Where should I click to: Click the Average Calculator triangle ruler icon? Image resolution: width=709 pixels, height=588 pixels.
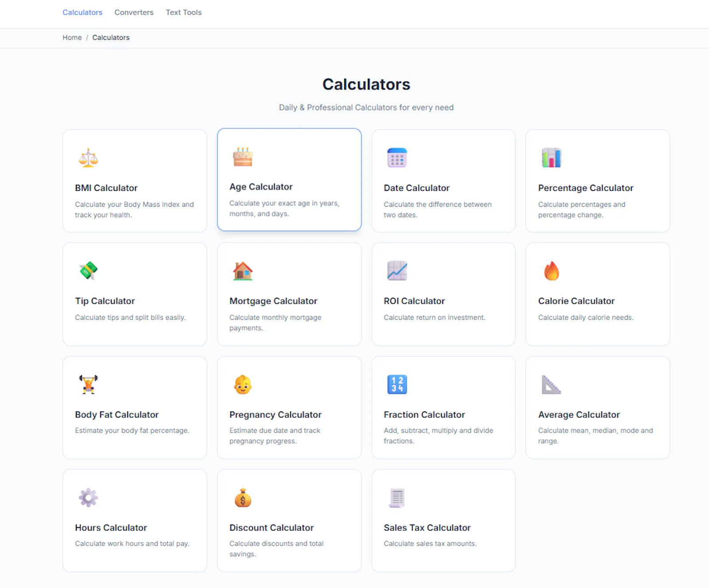pos(551,384)
